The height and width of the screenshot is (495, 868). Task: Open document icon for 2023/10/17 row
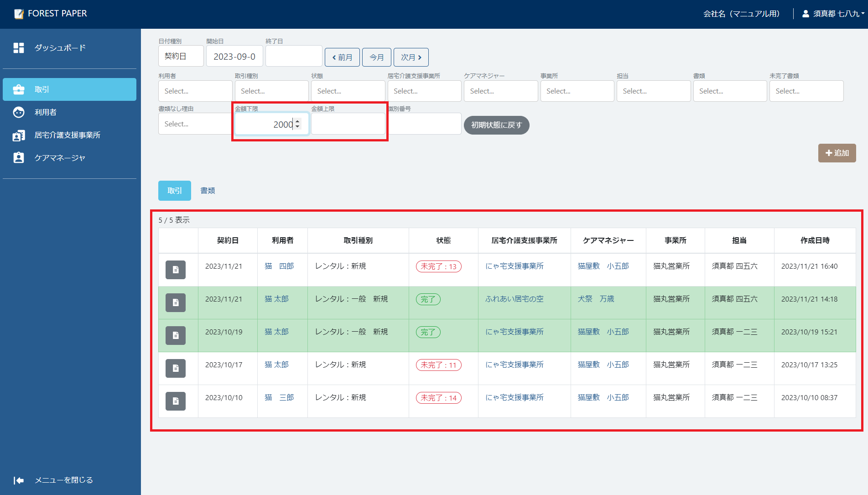[176, 368]
